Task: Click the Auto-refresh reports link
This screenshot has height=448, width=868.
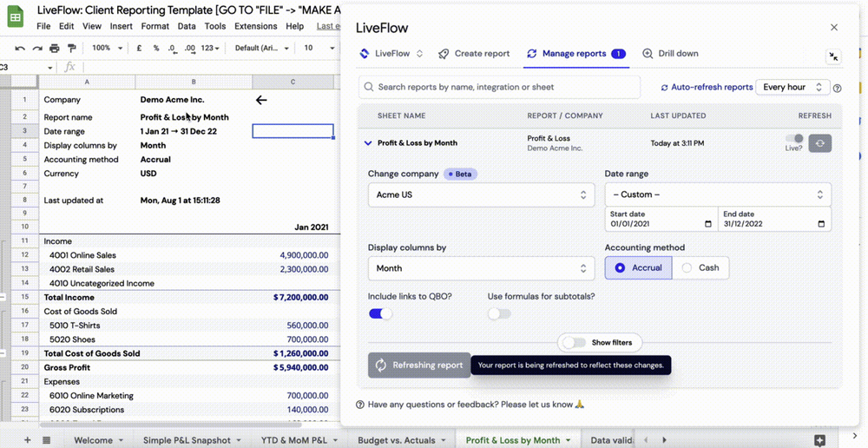Action: pos(707,87)
